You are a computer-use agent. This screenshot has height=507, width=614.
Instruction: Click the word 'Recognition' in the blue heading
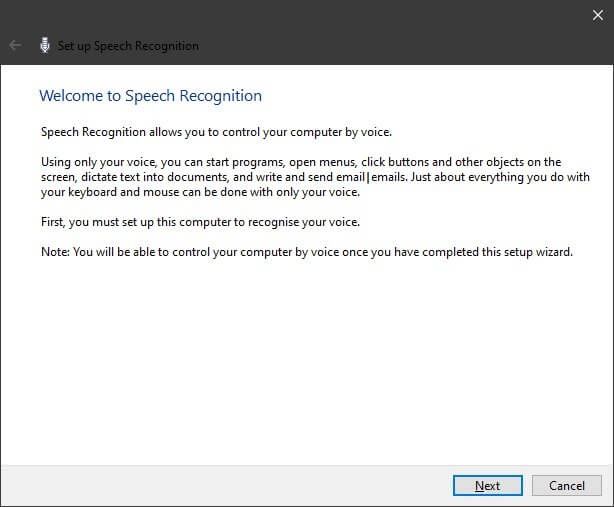point(220,96)
